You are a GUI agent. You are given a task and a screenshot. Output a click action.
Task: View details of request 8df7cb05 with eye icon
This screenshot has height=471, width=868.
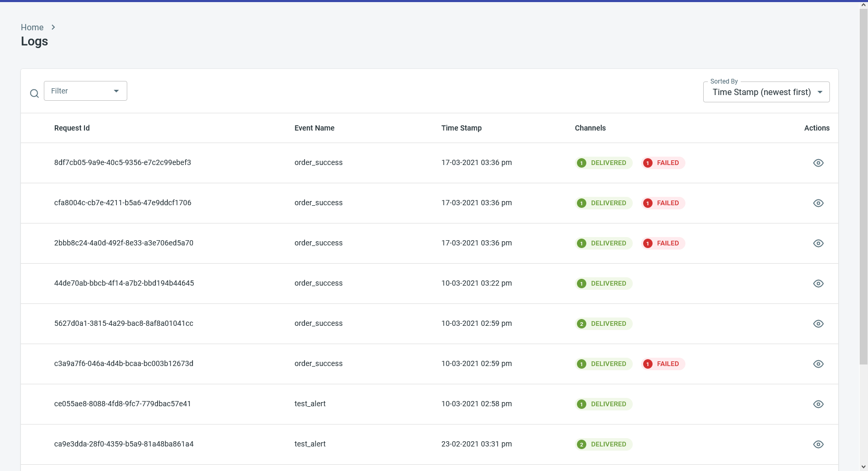tap(818, 163)
